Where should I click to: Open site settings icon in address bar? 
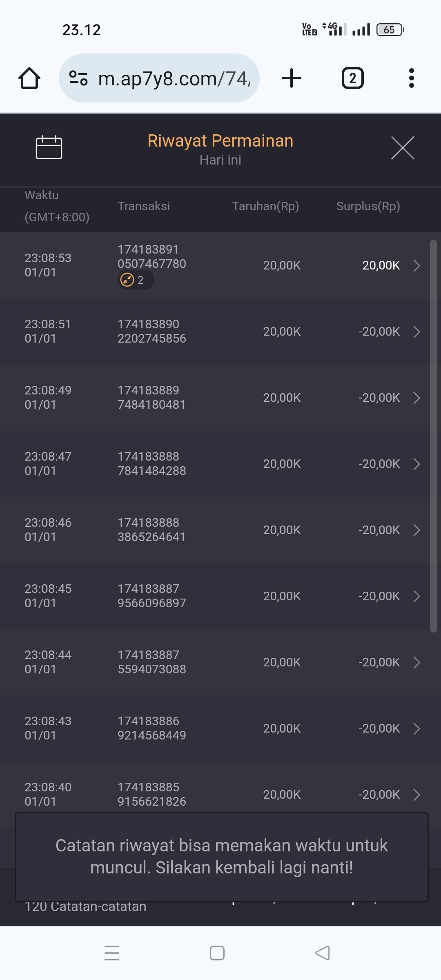78,78
